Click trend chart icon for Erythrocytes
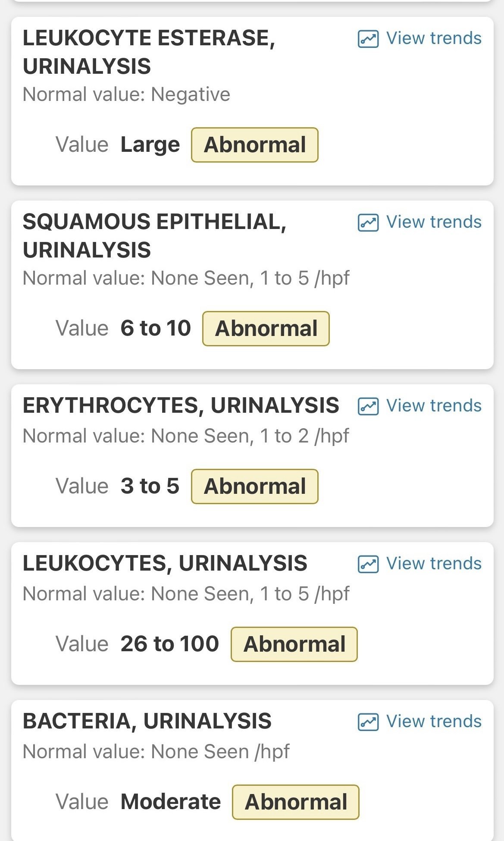The width and height of the screenshot is (504, 841). 368,406
